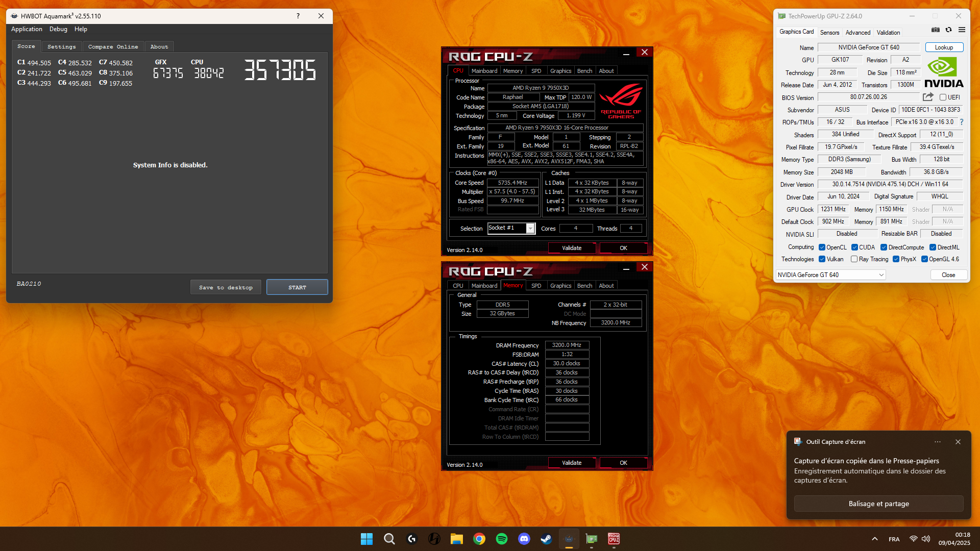
Task: Click Bus Interface question mark icon
Action: click(962, 122)
